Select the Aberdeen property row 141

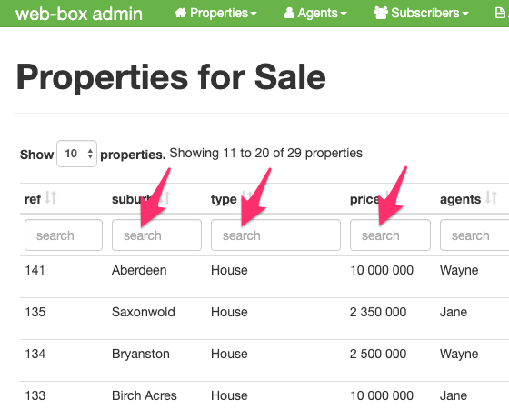(264, 276)
